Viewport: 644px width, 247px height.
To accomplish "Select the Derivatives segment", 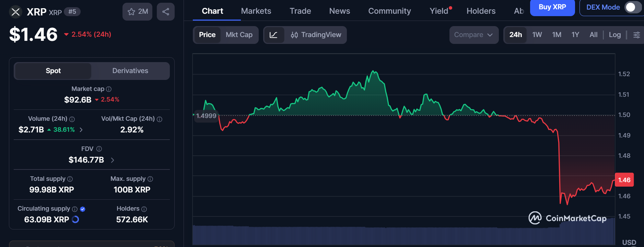I will (x=130, y=71).
